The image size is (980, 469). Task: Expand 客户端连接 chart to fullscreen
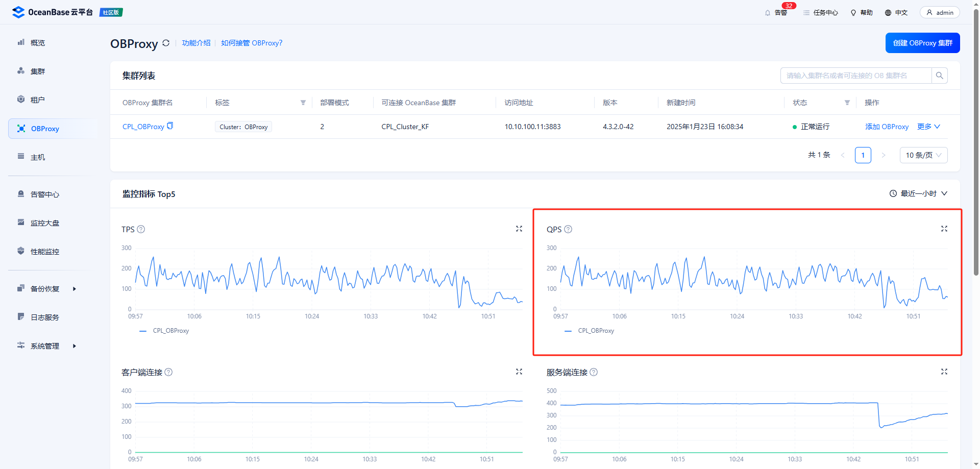pos(519,372)
